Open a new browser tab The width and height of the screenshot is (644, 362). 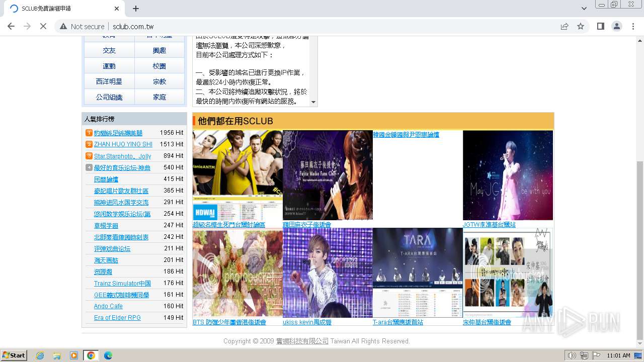136,9
